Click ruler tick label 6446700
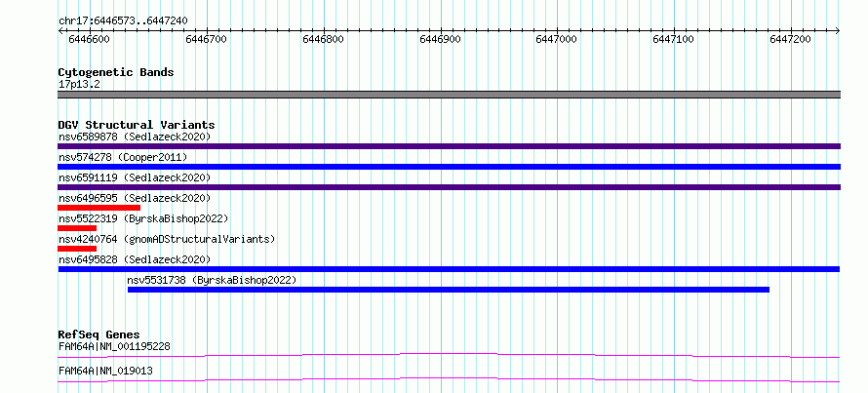The image size is (868, 393). point(206,39)
